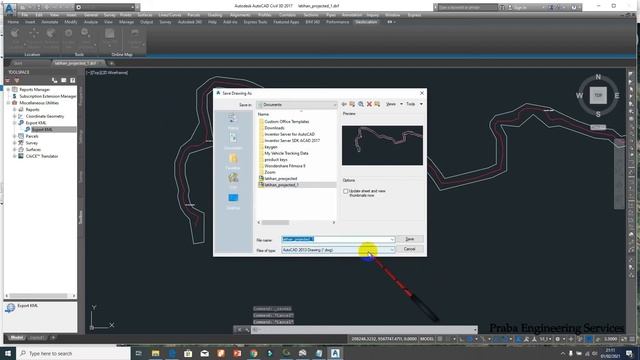640x360 pixels.
Task: Open Tools dropdown arrow in dialog
Action: 421,104
